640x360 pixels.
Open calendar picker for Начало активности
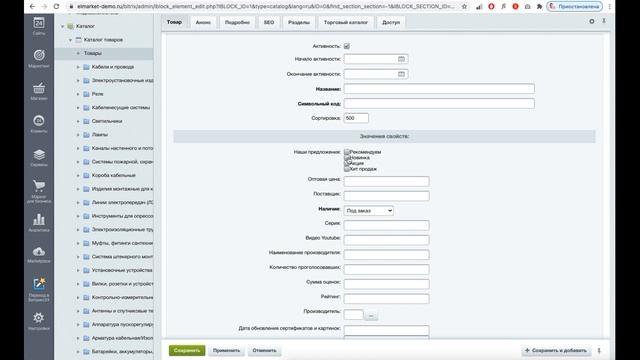point(401,59)
